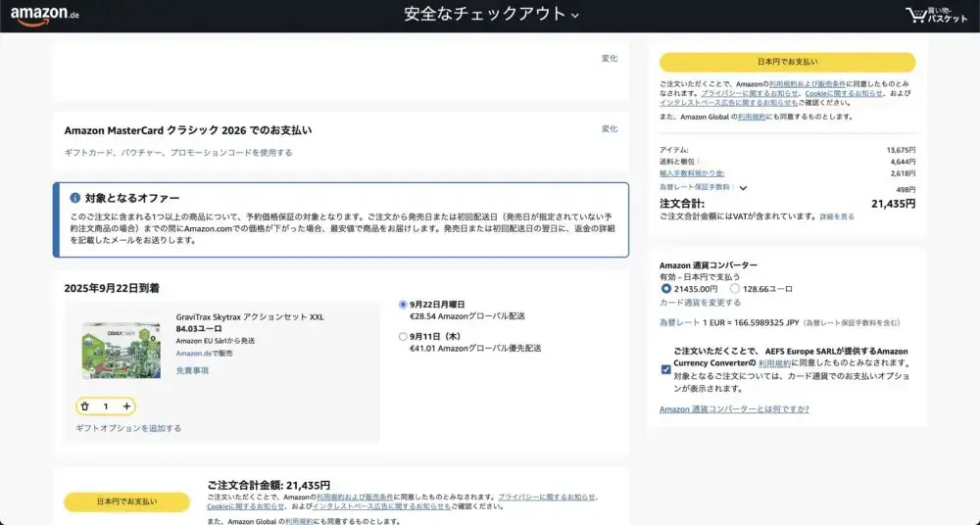
Task: Open the 詳細を見る VAT link
Action: (x=837, y=216)
